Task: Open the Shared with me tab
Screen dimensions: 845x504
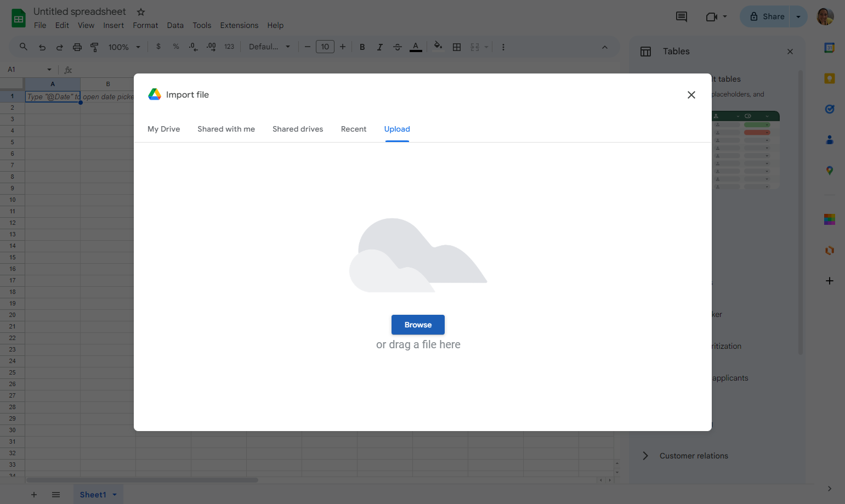Action: coord(226,129)
